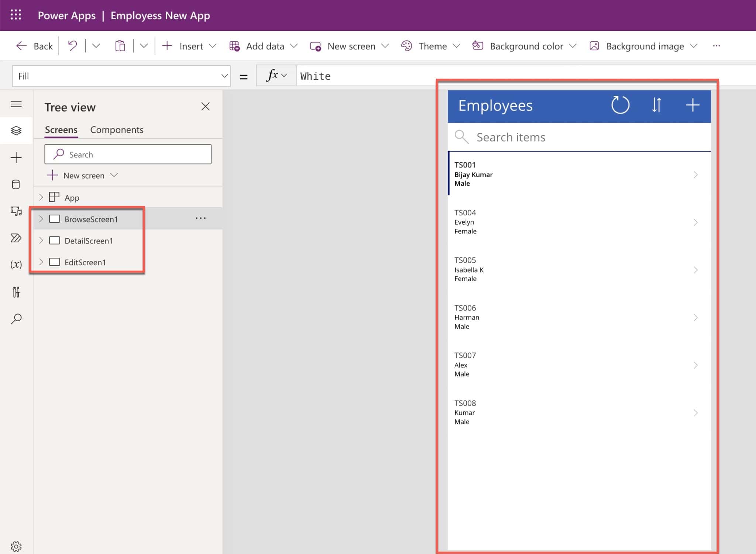The image size is (756, 554).
Task: Open the New screen dropdown in Tree view
Action: (x=114, y=175)
